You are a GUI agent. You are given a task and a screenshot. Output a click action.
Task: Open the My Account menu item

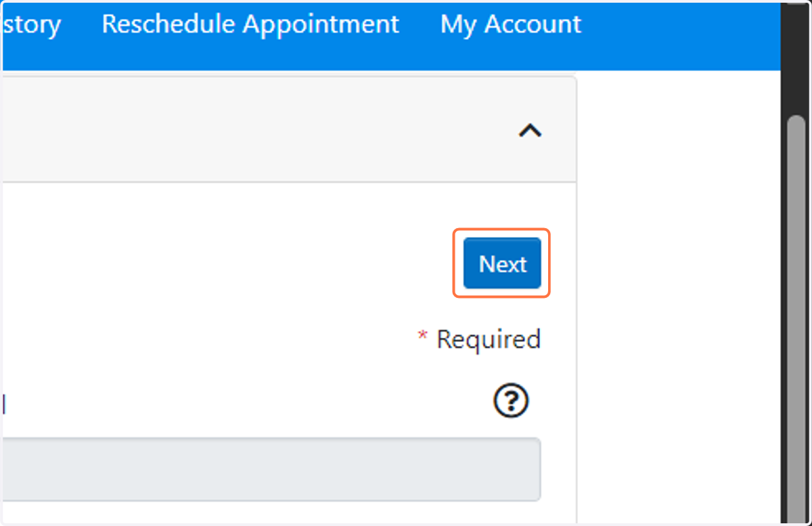511,24
